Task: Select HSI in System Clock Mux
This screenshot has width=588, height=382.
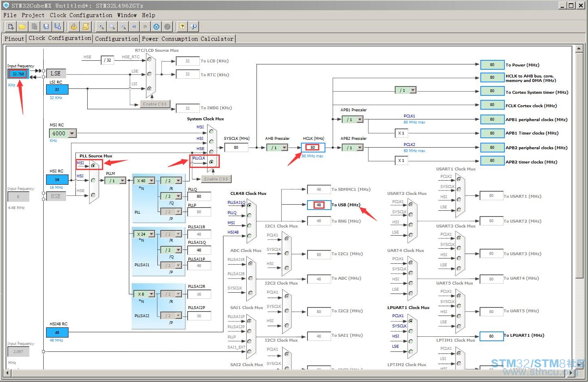Action: pos(211,141)
